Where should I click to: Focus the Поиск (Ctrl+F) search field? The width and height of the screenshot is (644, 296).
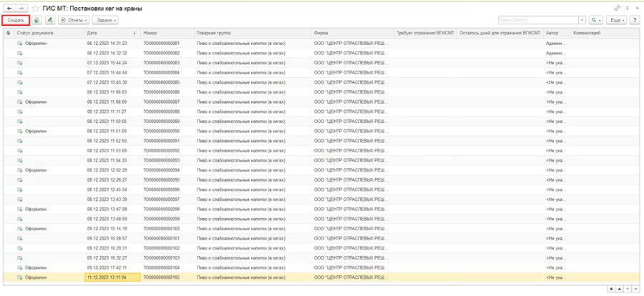[537, 20]
